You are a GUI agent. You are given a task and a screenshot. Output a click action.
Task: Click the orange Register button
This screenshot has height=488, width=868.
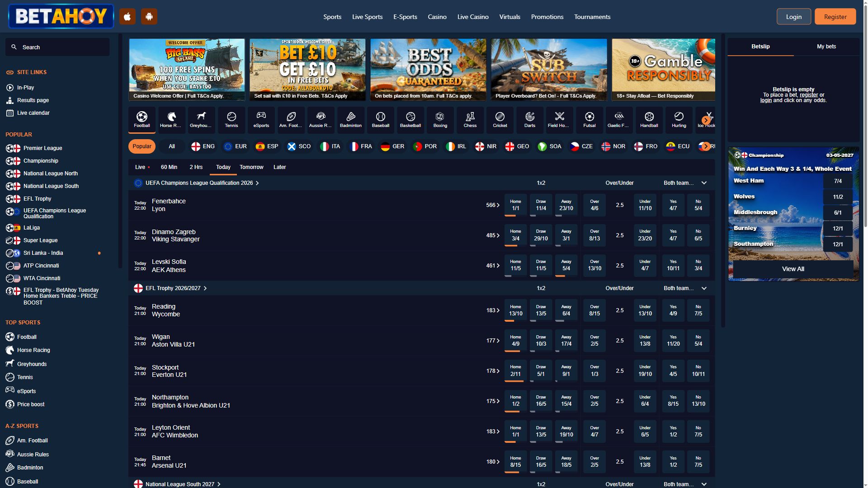[x=835, y=17]
